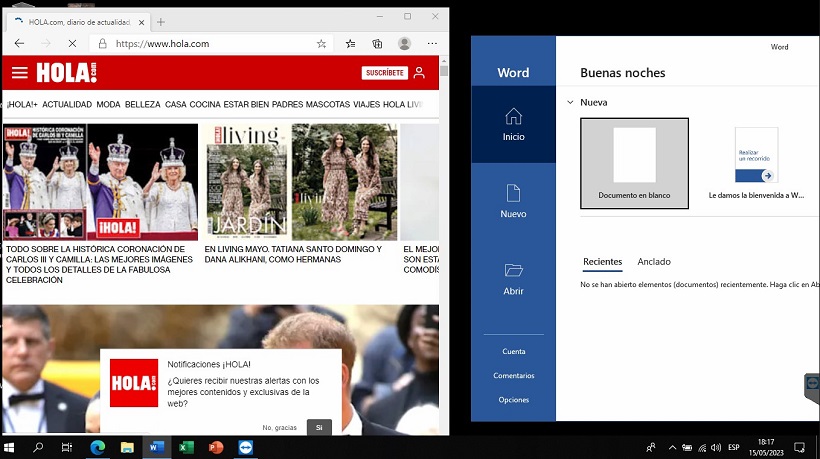Open Task View from the taskbar

pyautogui.click(x=67, y=447)
